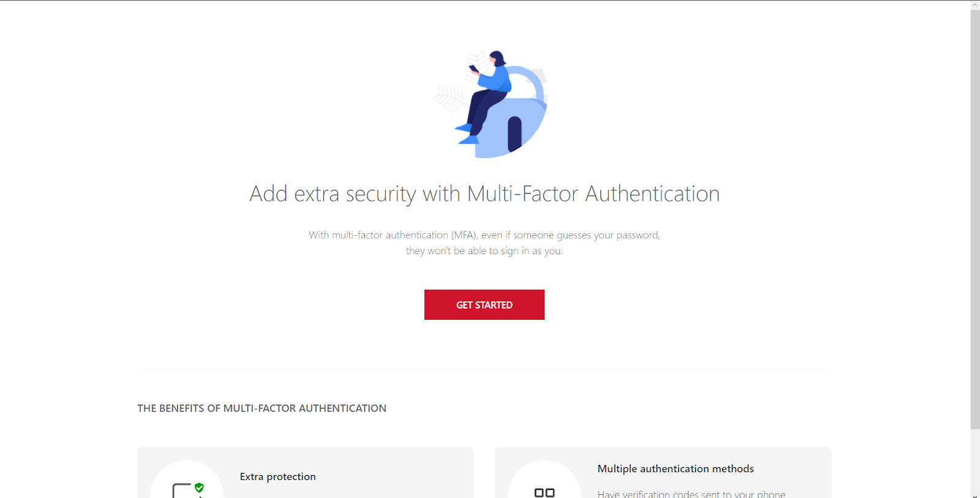Click the GET STARTED button
Viewport: 980px width, 498px height.
[484, 304]
